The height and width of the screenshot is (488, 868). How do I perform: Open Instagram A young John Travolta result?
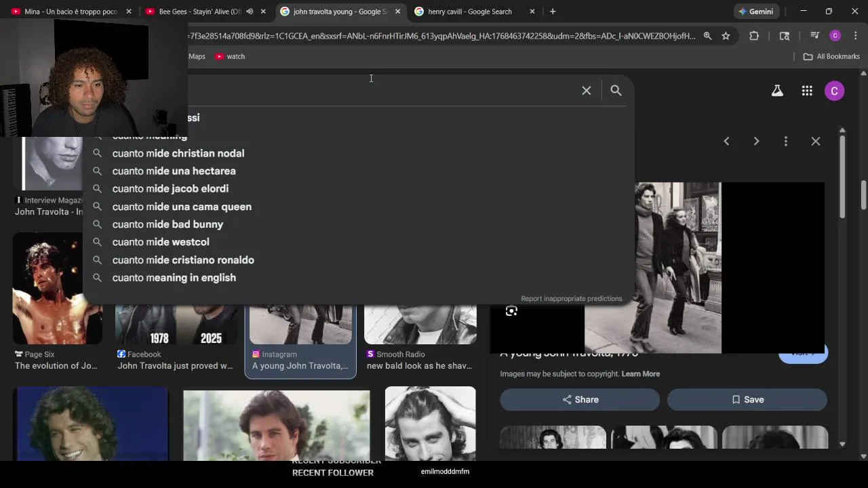[x=300, y=341]
